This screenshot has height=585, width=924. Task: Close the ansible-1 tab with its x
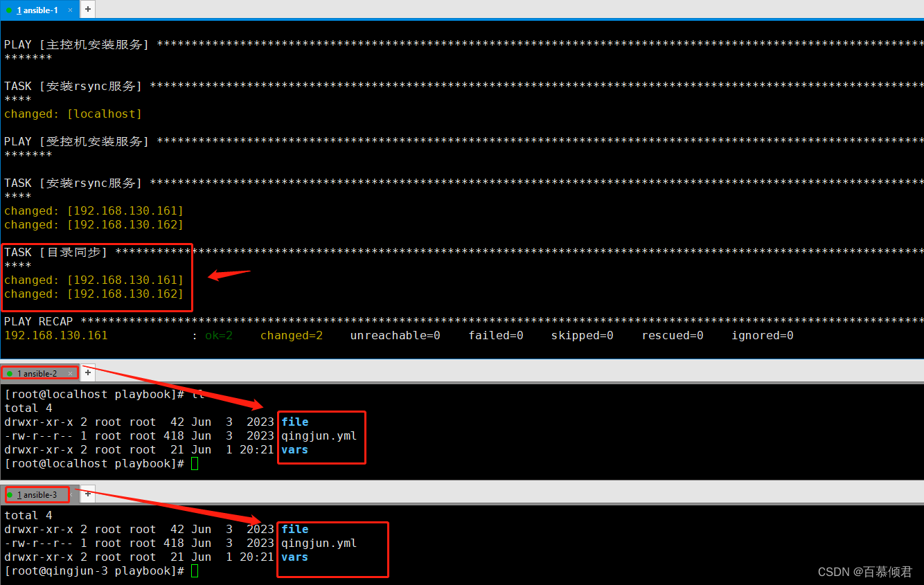coord(70,10)
